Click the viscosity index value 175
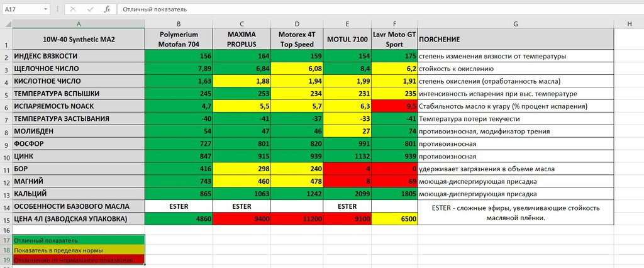Viewport: 644px width, 268px height. click(x=394, y=56)
